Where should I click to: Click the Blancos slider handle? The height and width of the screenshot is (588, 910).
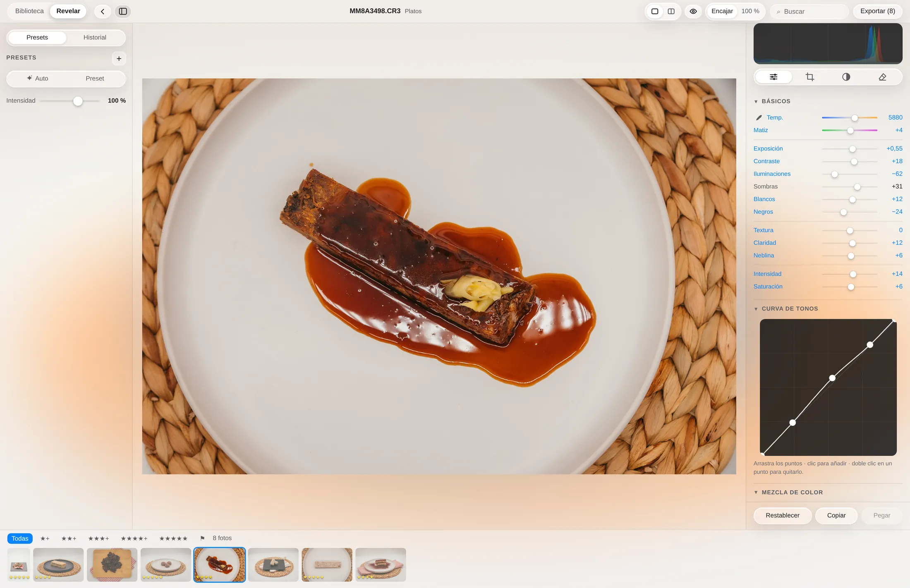tap(853, 199)
